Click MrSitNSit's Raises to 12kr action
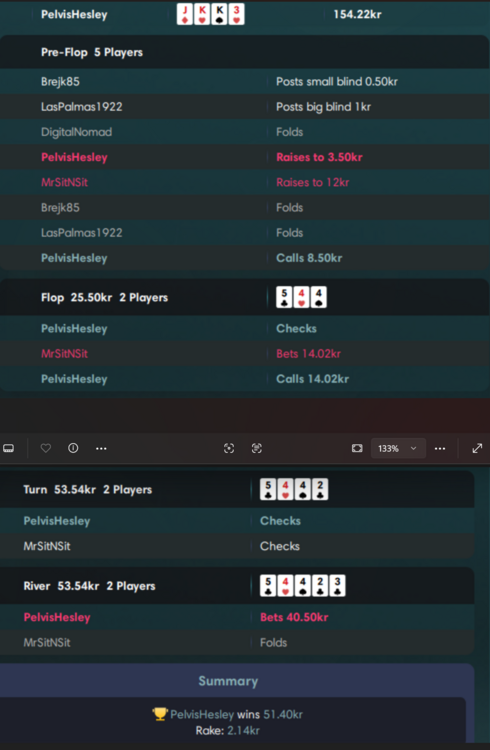Screen dimensions: 490x750 (x=312, y=182)
